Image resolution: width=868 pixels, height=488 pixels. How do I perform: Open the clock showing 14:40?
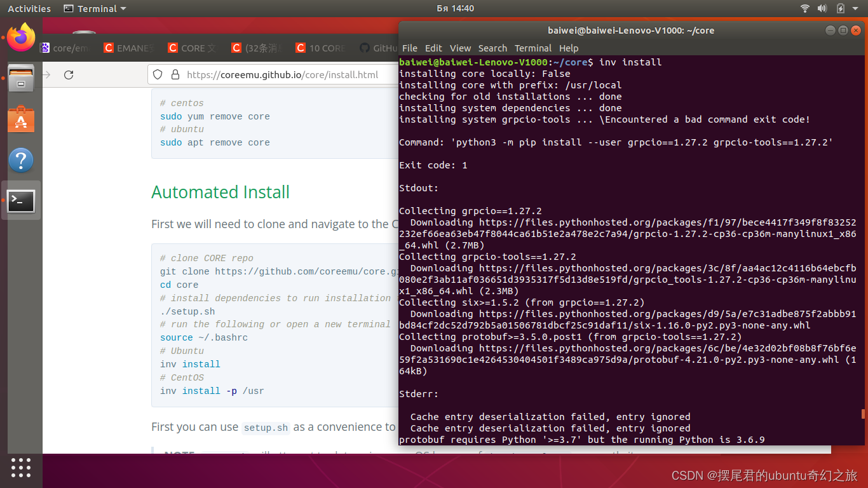coord(455,9)
